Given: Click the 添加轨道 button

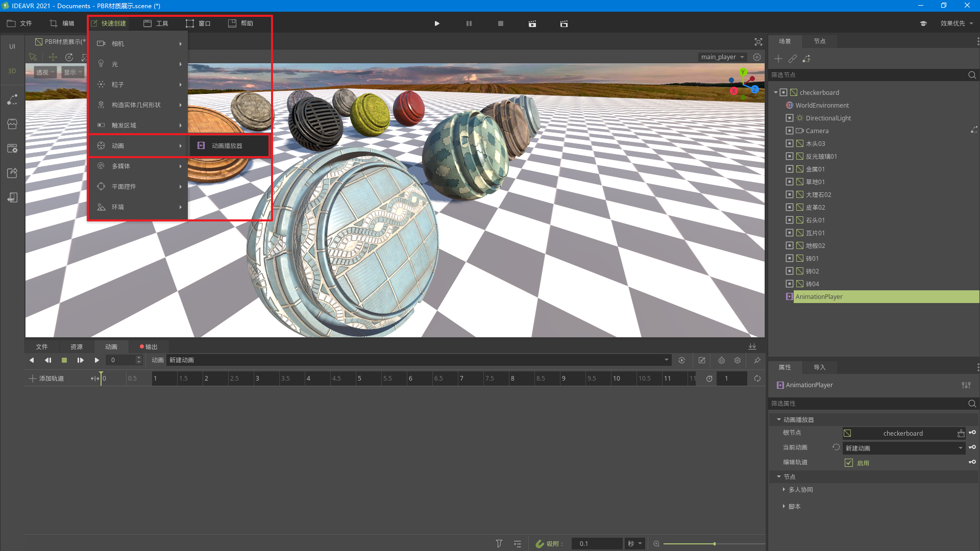Looking at the screenshot, I should click(x=47, y=379).
